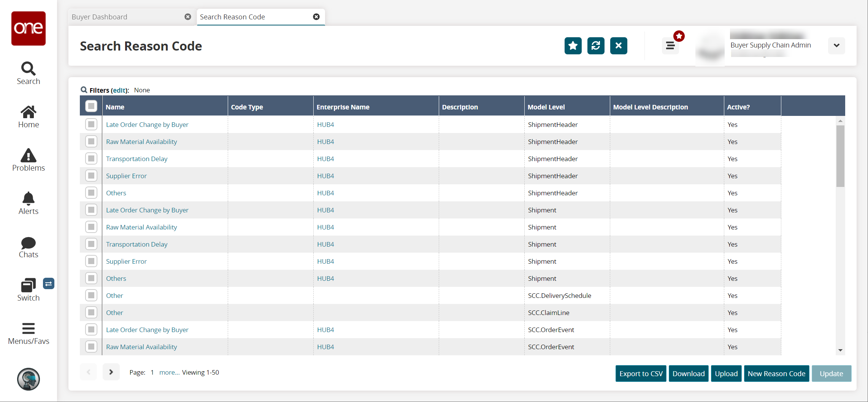Viewport: 868px width, 402px height.
Task: Close the Buyer Dashboard tab
Action: tap(188, 17)
